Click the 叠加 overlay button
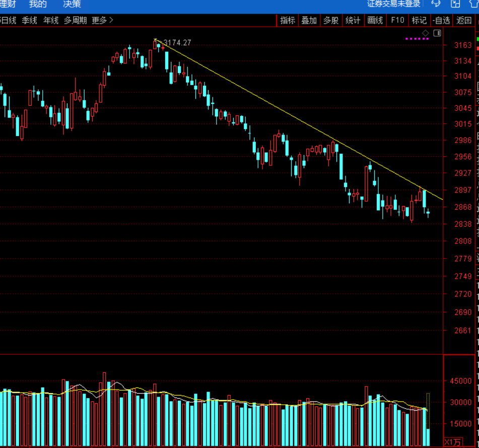 309,21
